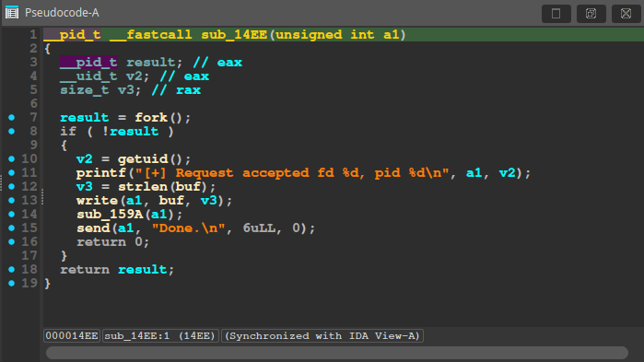Select the Pseudocode-A tab title

(62, 13)
